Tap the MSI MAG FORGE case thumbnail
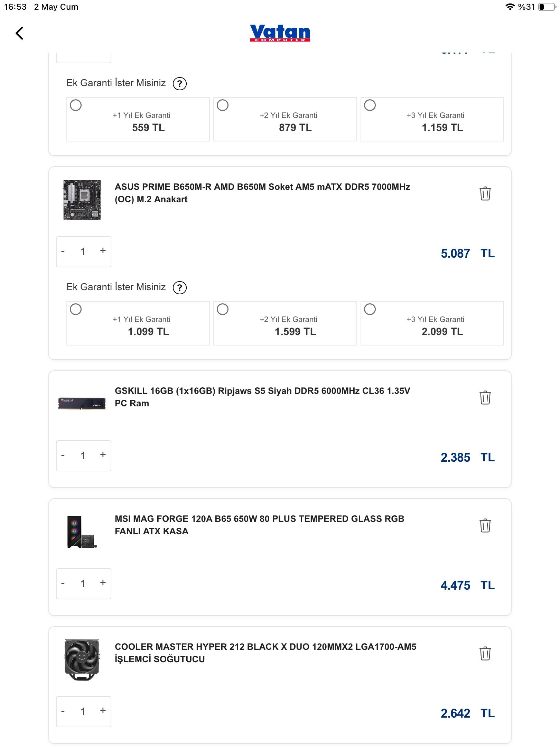Image resolution: width=560 pixels, height=747 pixels. pyautogui.click(x=82, y=532)
